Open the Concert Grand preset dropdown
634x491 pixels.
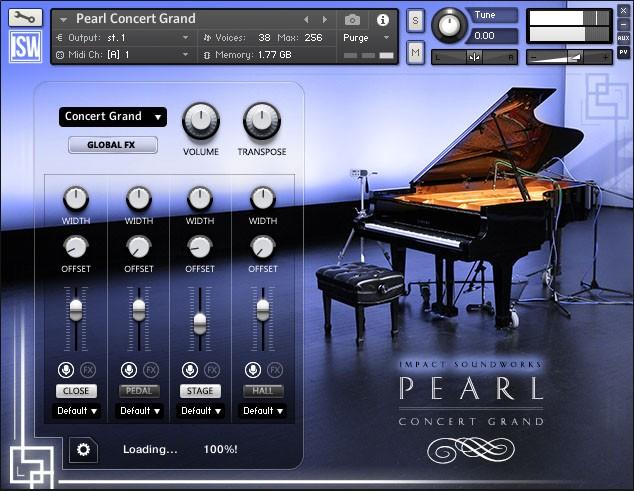coord(112,117)
